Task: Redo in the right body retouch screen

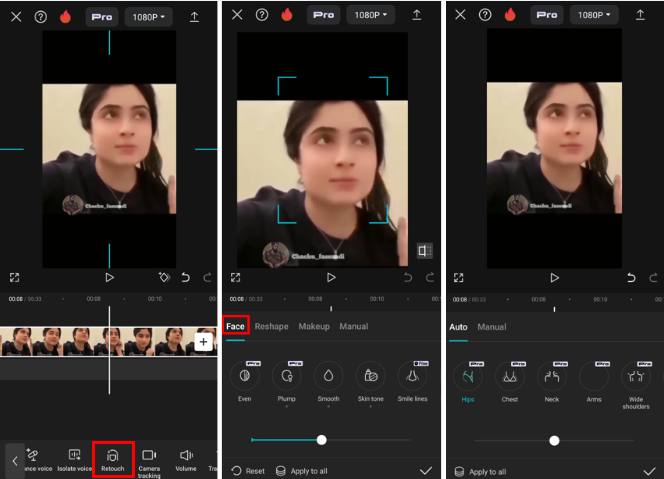Action: (x=653, y=277)
